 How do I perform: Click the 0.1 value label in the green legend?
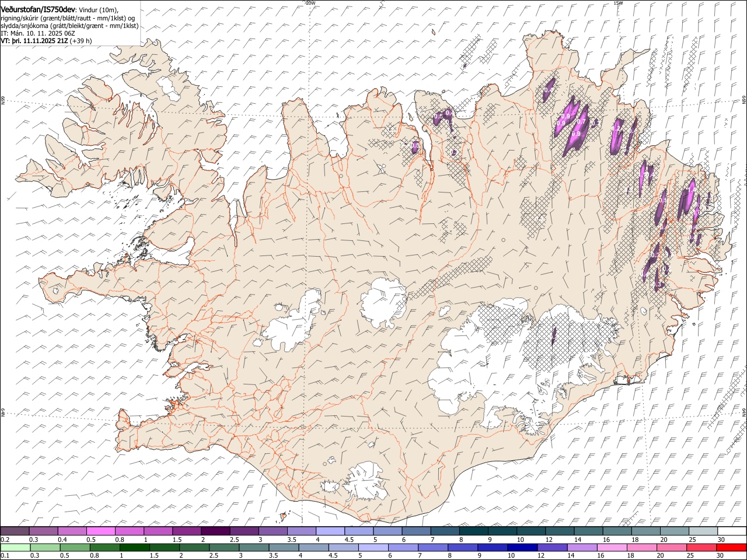tap(5, 555)
